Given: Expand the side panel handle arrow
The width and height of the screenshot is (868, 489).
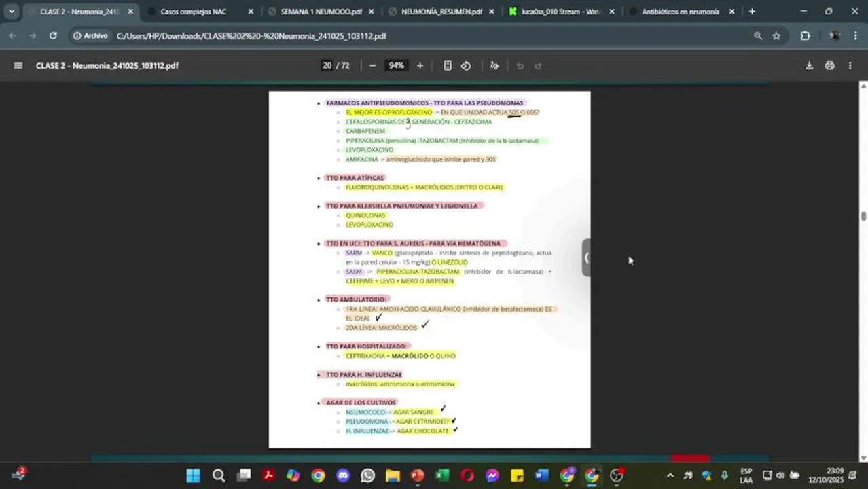Looking at the screenshot, I should coord(586,257).
